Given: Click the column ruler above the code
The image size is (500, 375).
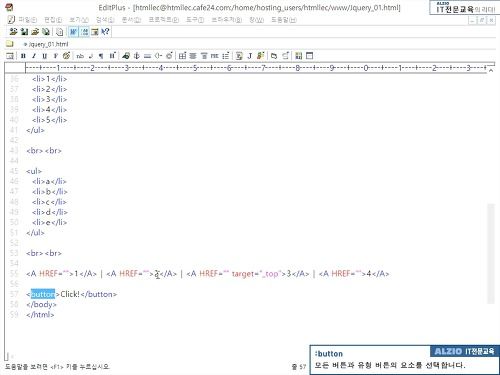Looking at the screenshot, I should pyautogui.click(x=255, y=68).
